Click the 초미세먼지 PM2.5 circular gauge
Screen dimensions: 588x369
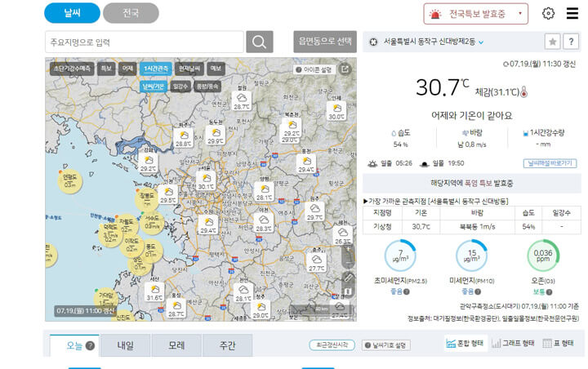[400, 256]
